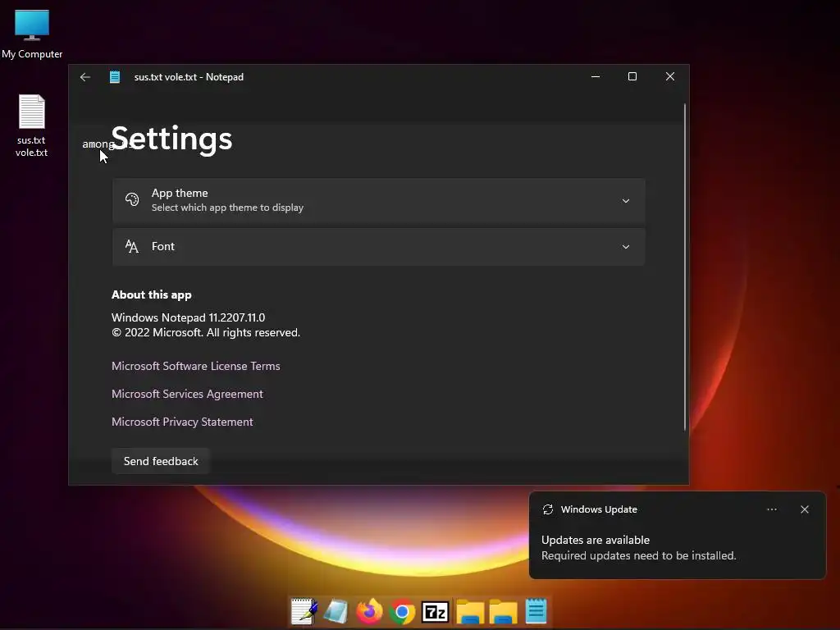Click the Notepad settings vertical scrollbar
Viewport: 840px width, 630px height.
click(685, 267)
